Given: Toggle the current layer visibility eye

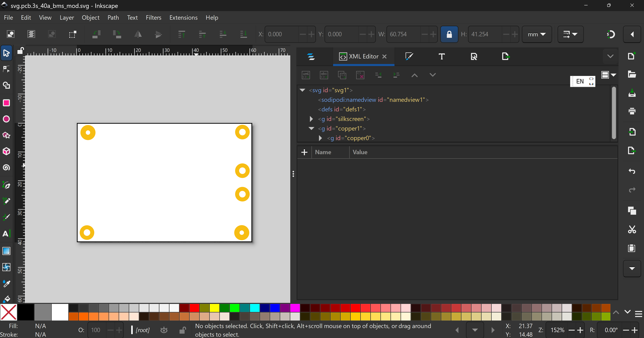Looking at the screenshot, I should pyautogui.click(x=164, y=330).
